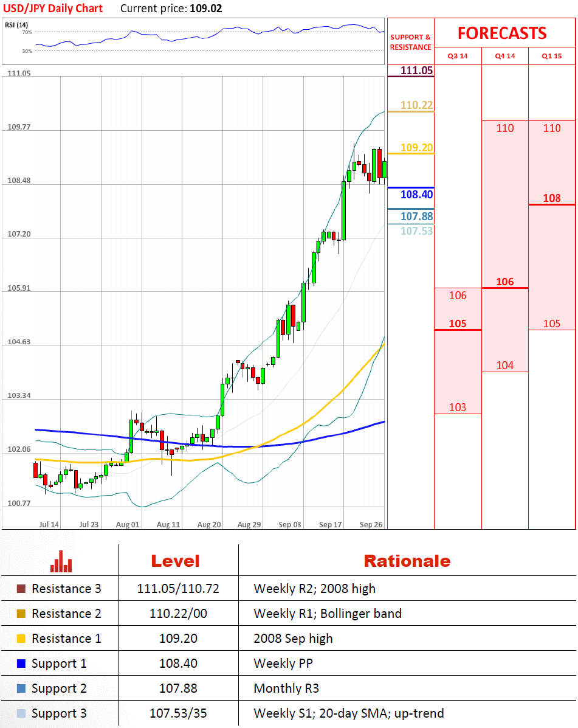Click the Rationale column header

coord(407,561)
